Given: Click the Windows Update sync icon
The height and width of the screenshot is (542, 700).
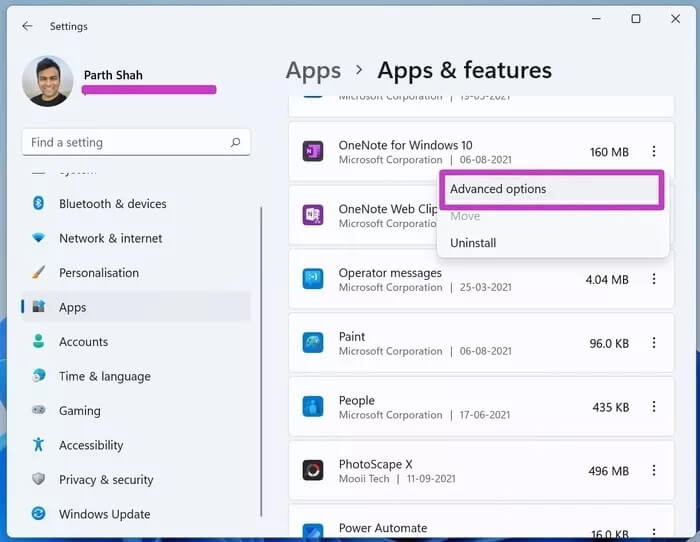Looking at the screenshot, I should click(38, 513).
